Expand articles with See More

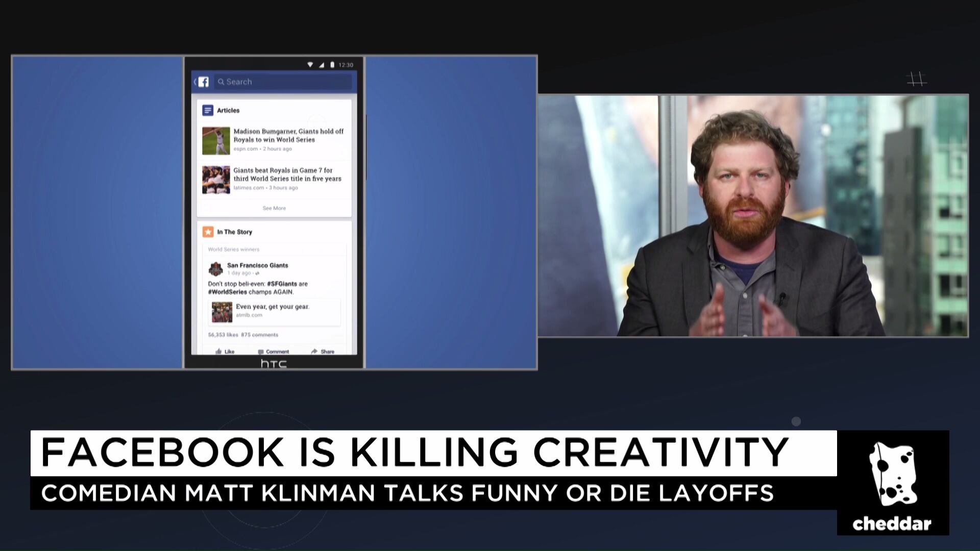point(274,208)
